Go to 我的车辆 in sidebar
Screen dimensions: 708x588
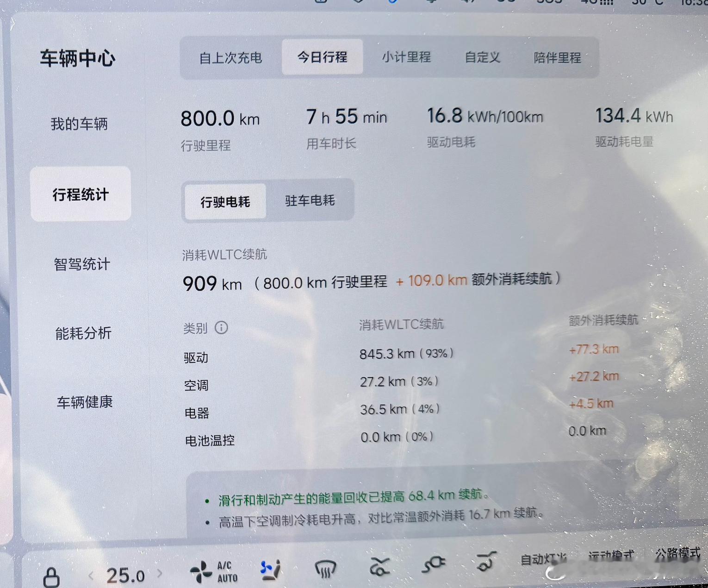[79, 124]
